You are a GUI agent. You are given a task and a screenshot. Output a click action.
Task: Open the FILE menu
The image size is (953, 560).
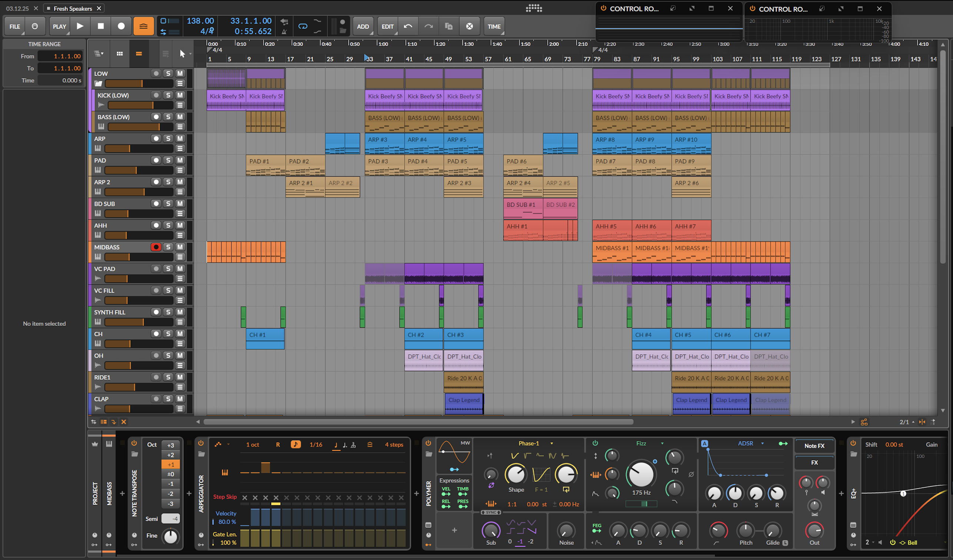[15, 26]
